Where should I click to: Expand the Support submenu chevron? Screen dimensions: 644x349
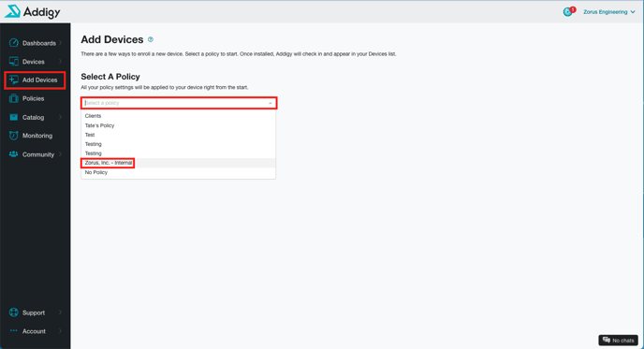[x=60, y=313]
